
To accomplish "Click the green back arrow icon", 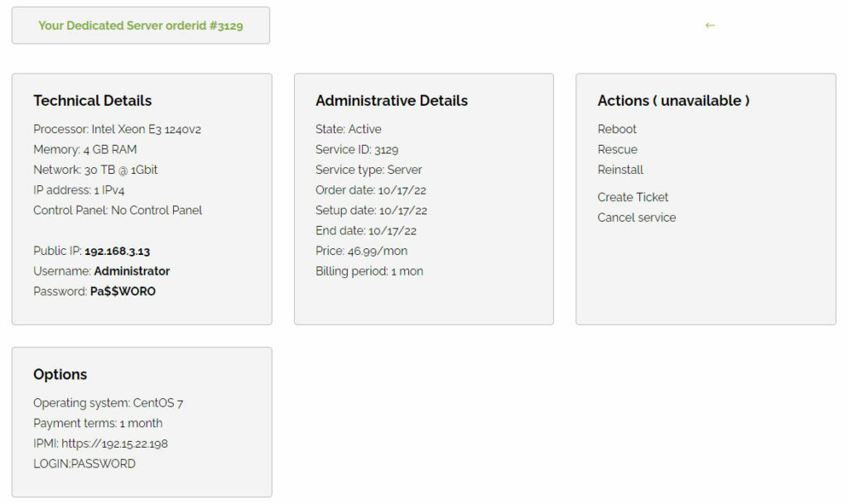I will coord(710,26).
